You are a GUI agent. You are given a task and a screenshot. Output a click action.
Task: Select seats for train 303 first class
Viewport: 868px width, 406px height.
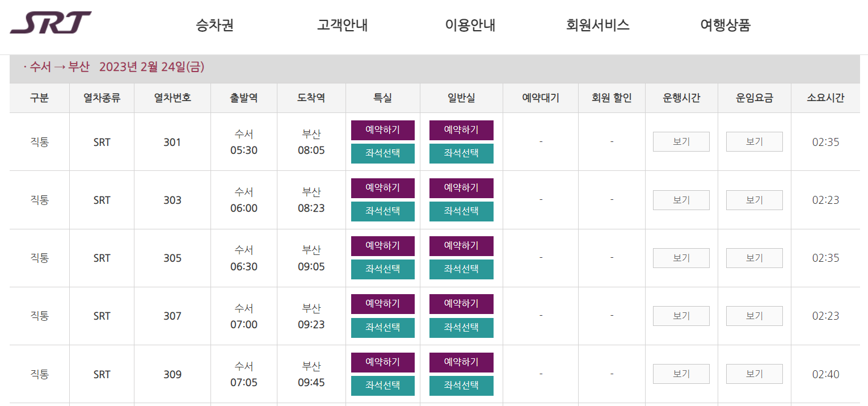(x=383, y=211)
